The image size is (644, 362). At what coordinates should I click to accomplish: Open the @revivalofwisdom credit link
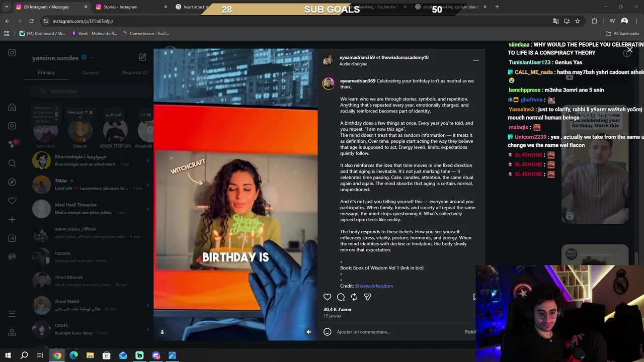click(374, 286)
